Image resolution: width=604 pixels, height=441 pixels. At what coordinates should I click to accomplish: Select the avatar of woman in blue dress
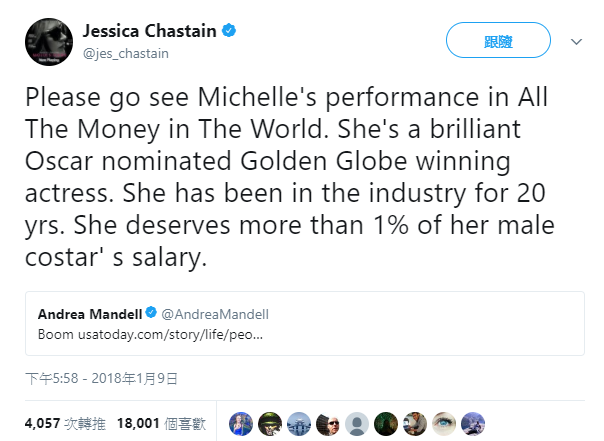click(241, 424)
